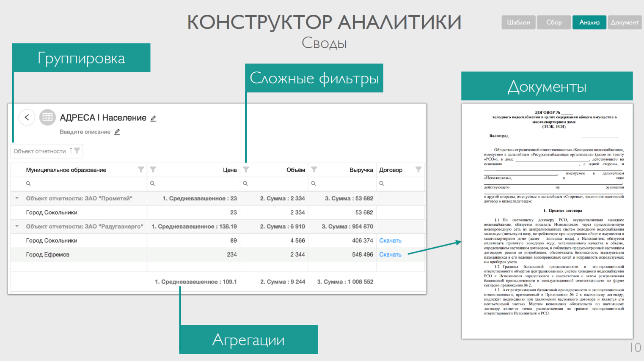Select the Анализ tab

click(589, 22)
